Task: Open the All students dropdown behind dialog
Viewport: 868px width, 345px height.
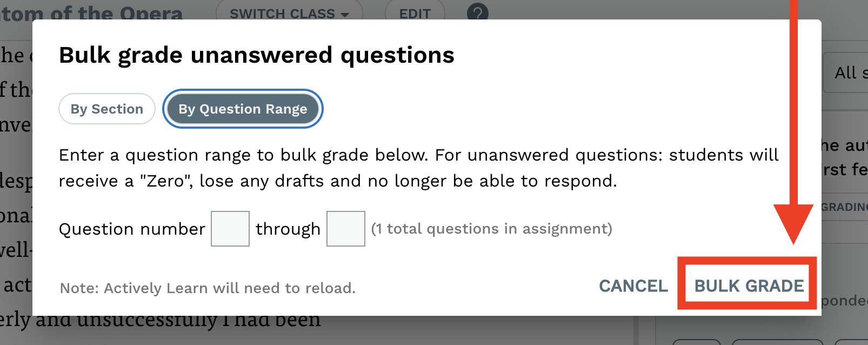Action: click(x=846, y=72)
